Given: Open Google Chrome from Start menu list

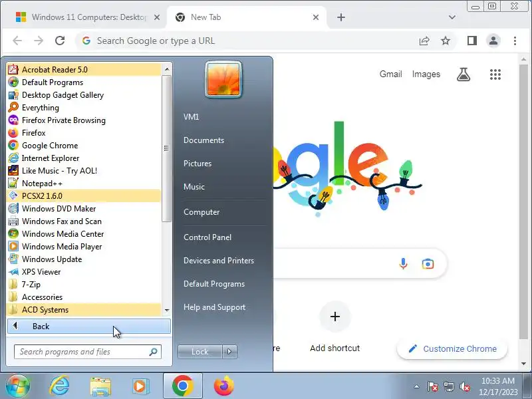Looking at the screenshot, I should tap(84, 145).
